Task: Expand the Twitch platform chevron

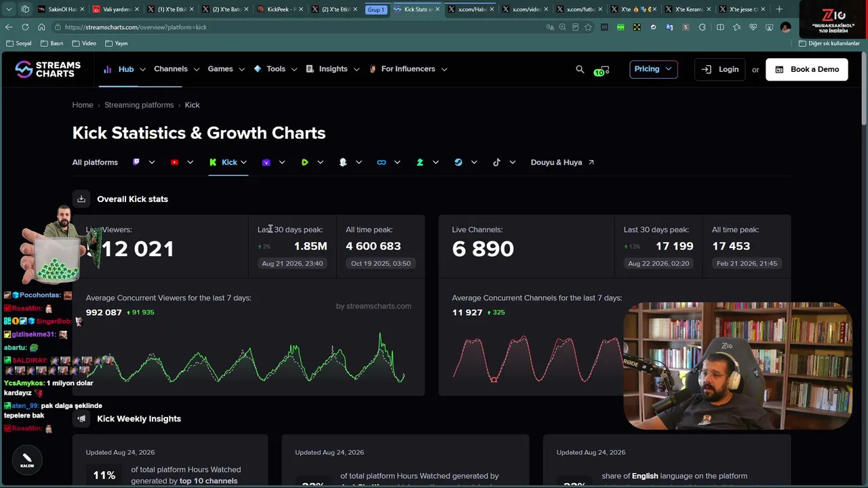Action: click(x=151, y=162)
